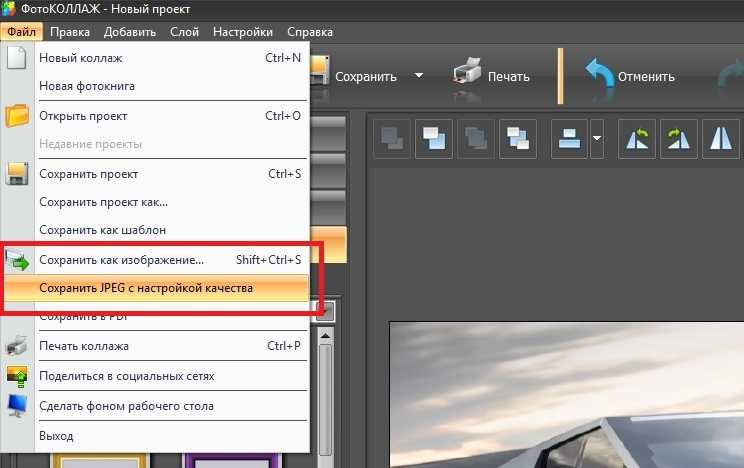
Task: Open the Файл menu
Action: [x=21, y=32]
